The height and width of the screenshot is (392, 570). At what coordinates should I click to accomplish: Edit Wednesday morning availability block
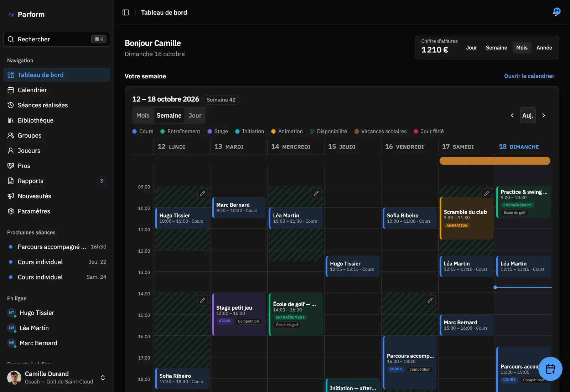click(x=316, y=193)
